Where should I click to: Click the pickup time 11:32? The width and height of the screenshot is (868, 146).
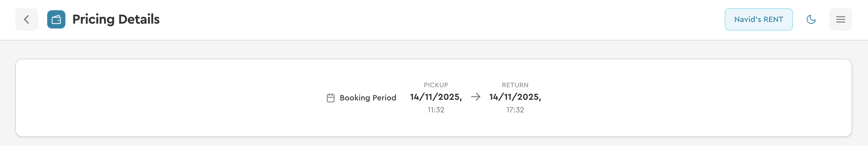[436, 110]
